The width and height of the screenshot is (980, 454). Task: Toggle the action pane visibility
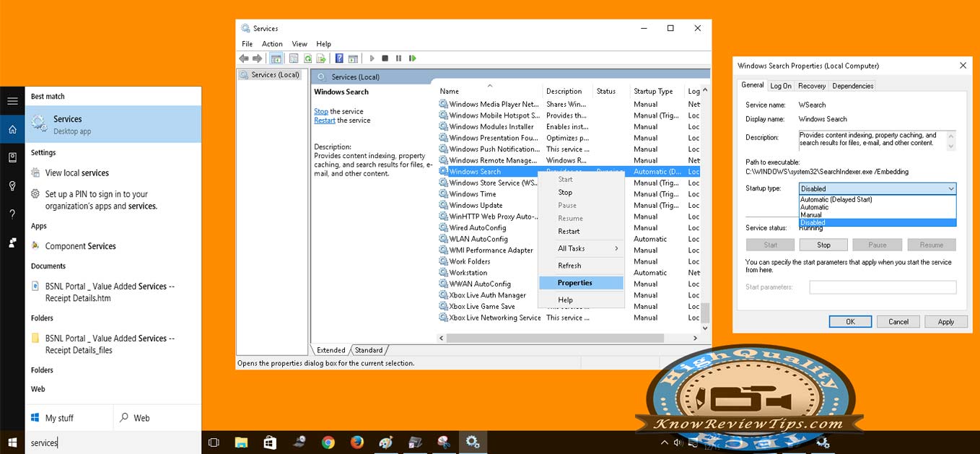[x=352, y=58]
